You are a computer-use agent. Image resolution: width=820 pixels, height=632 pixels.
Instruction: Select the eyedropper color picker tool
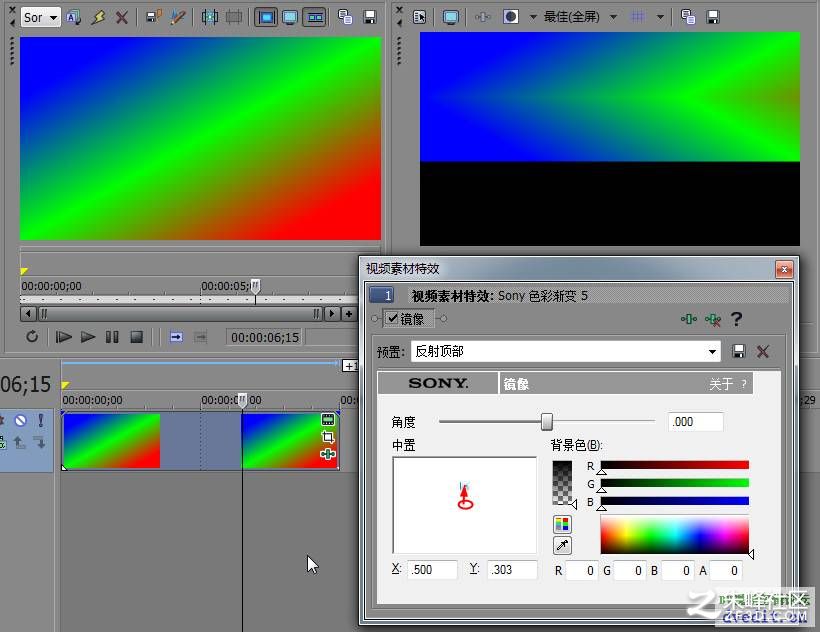tap(562, 545)
